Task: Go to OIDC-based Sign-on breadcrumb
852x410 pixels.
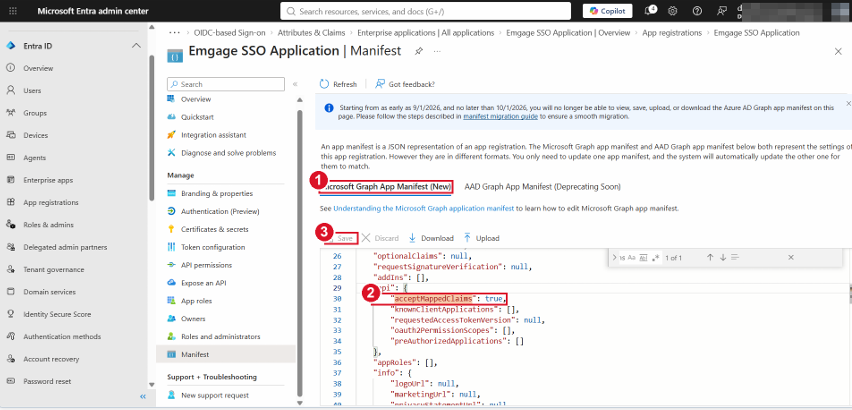Action: click(229, 33)
